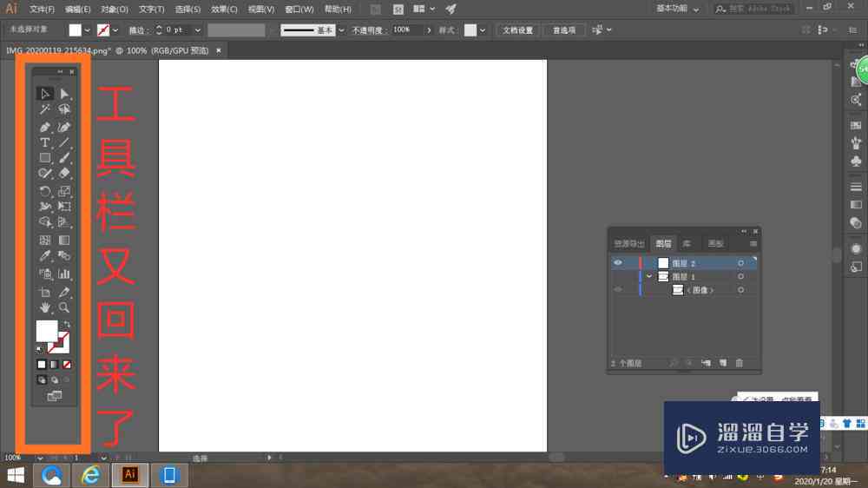Close the IMG_20200119 document tab

(x=219, y=50)
